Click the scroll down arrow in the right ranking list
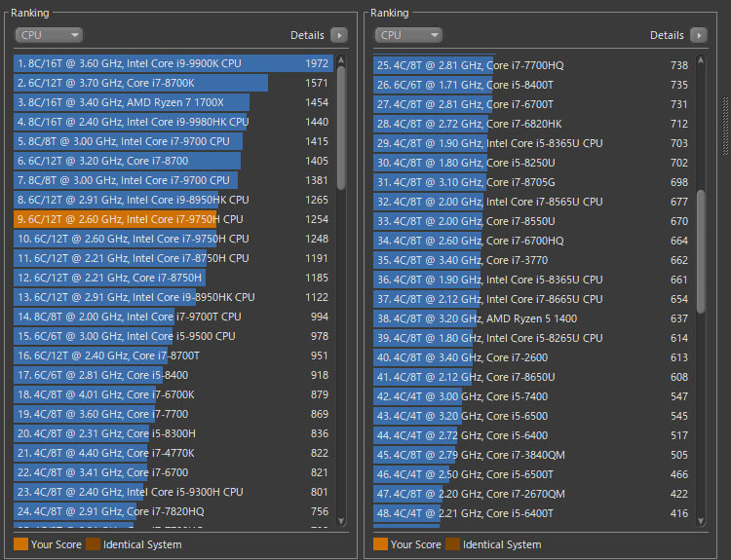The height and width of the screenshot is (560, 731). (701, 521)
